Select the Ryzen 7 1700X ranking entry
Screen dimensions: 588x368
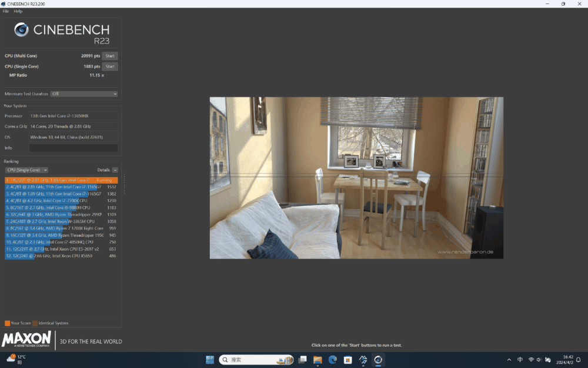pos(59,228)
